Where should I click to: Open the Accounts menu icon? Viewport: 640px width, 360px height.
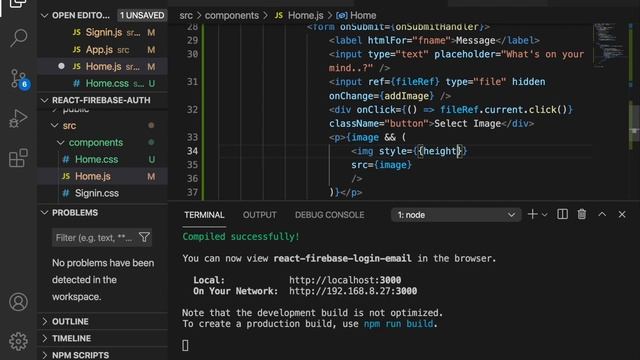point(18,302)
